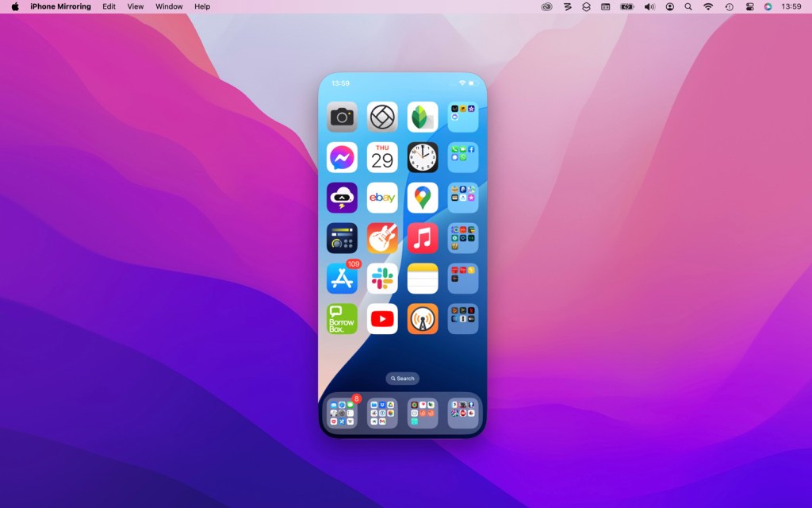Open the Wi-Fi menu bar status
Screen dimensions: 812x508
[708, 6]
